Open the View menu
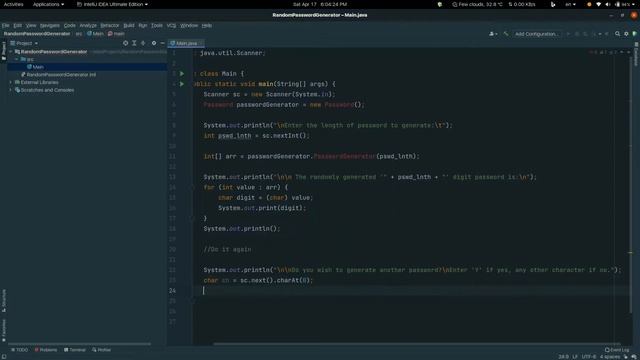This screenshot has width=640, height=360. 31,25
